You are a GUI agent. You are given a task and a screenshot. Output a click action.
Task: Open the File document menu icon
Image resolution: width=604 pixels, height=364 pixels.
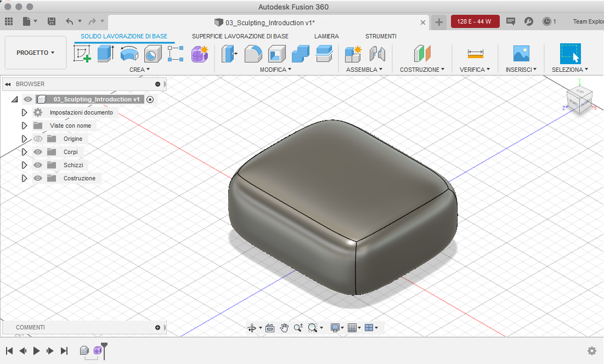point(26,21)
